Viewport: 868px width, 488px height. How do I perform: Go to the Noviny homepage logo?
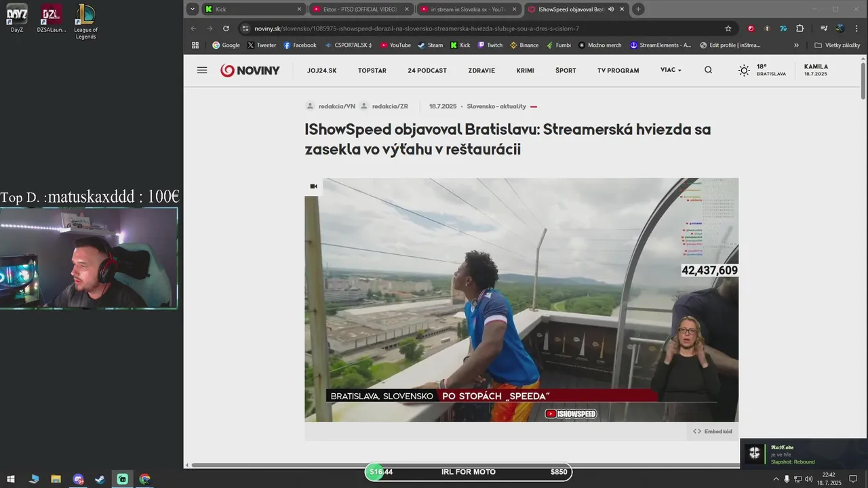point(250,70)
